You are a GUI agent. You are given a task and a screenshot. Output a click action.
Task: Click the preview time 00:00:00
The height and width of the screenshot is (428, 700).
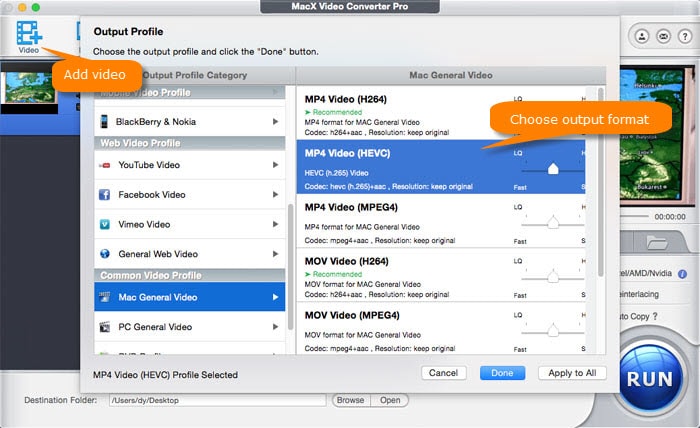point(670,217)
